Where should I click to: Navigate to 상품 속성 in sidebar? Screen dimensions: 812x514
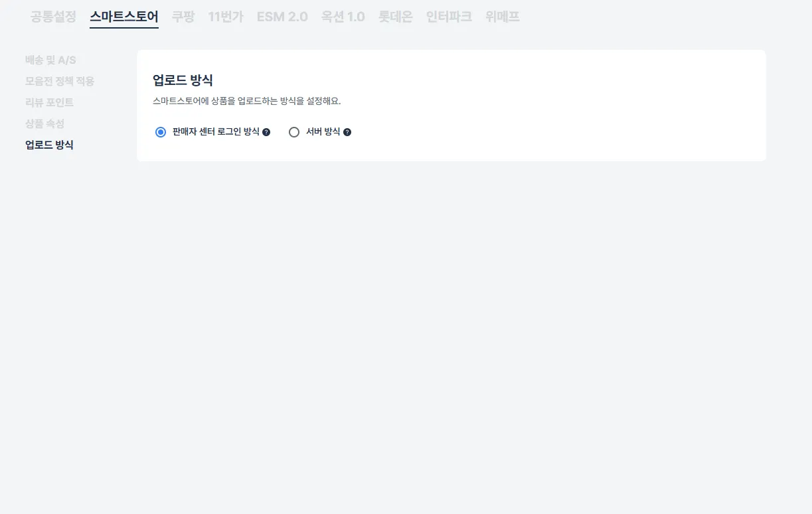[x=44, y=124]
